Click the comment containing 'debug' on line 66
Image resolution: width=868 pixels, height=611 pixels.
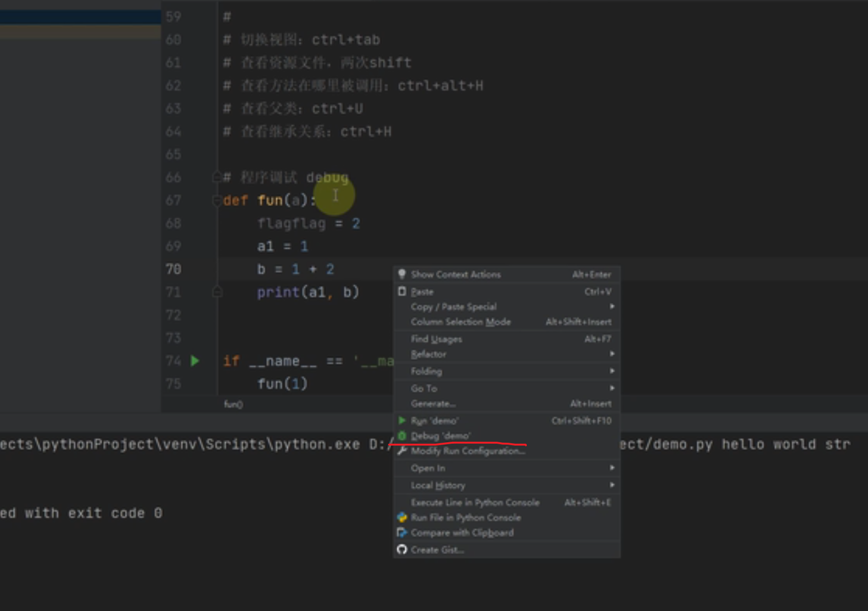point(286,177)
